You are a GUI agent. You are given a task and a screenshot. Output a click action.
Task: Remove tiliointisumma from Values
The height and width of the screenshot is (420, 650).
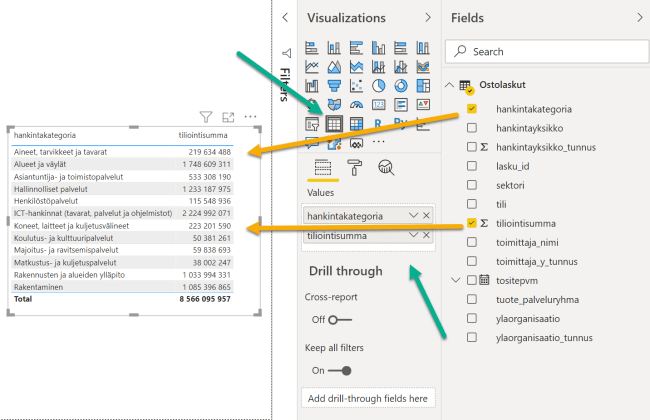pos(427,237)
